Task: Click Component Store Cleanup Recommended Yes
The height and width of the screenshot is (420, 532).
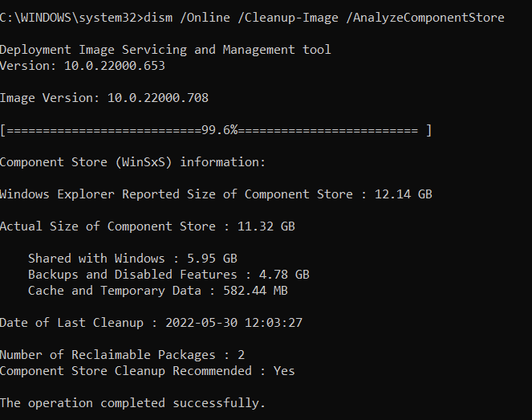Action: (147, 371)
